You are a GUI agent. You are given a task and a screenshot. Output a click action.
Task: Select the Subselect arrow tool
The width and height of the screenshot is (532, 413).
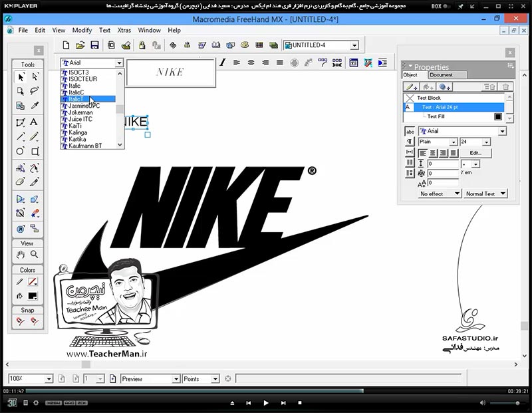(x=35, y=77)
